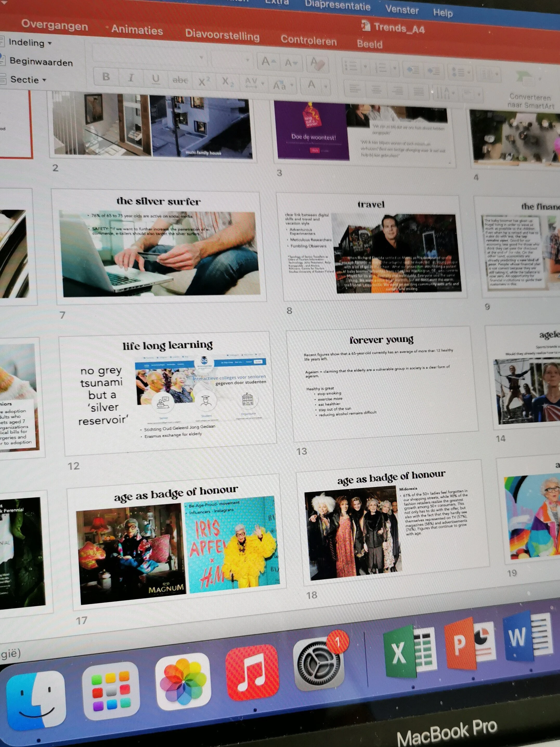The height and width of the screenshot is (747, 560).
Task: Open the Diavoorstelling ribbon tab
Action: (x=222, y=35)
